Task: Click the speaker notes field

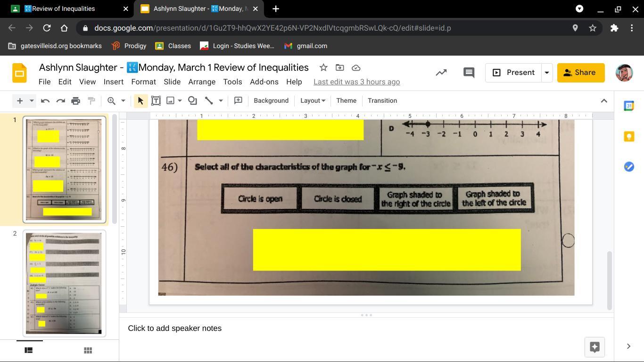Action: [x=366, y=328]
